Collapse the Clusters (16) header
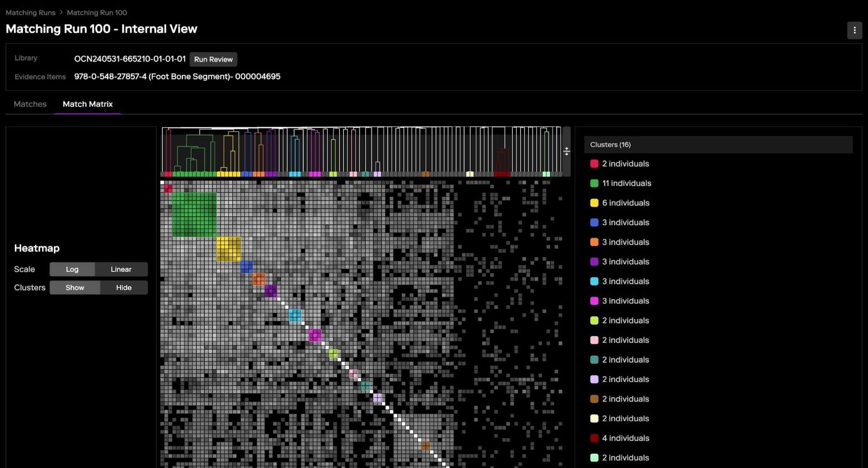 [x=718, y=145]
